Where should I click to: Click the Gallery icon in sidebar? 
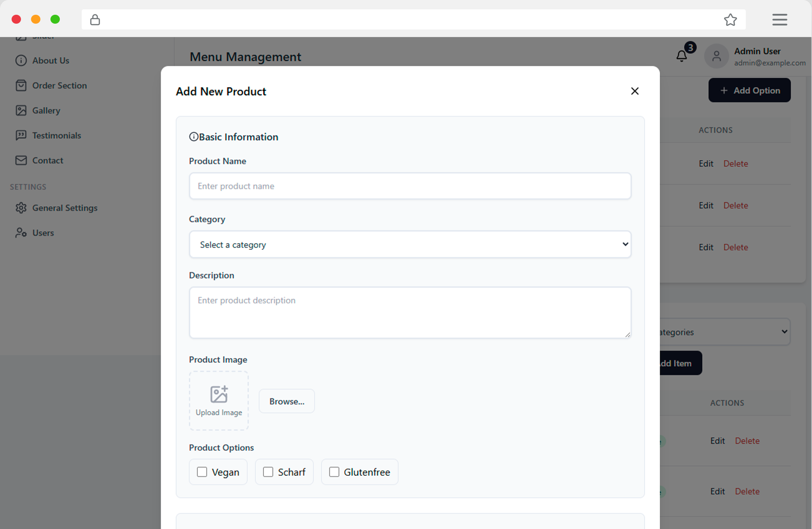[x=21, y=110]
